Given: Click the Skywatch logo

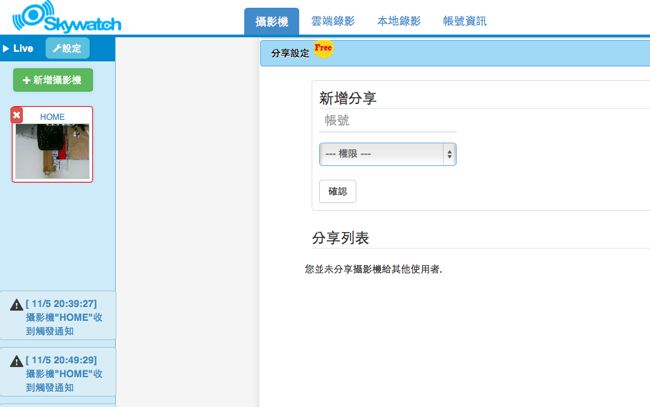Looking at the screenshot, I should coord(70,18).
